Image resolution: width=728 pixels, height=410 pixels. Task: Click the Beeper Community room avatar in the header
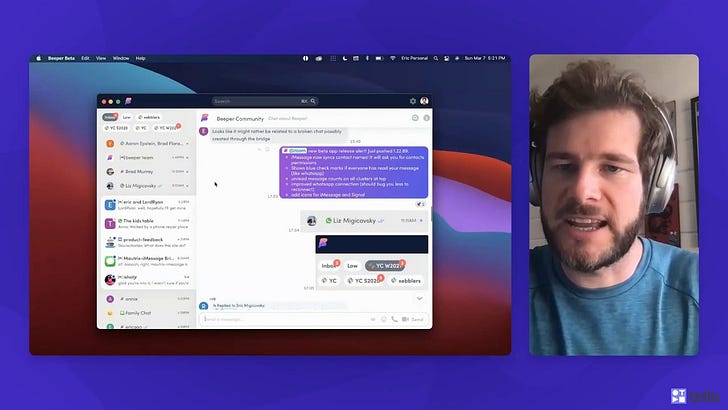205,118
